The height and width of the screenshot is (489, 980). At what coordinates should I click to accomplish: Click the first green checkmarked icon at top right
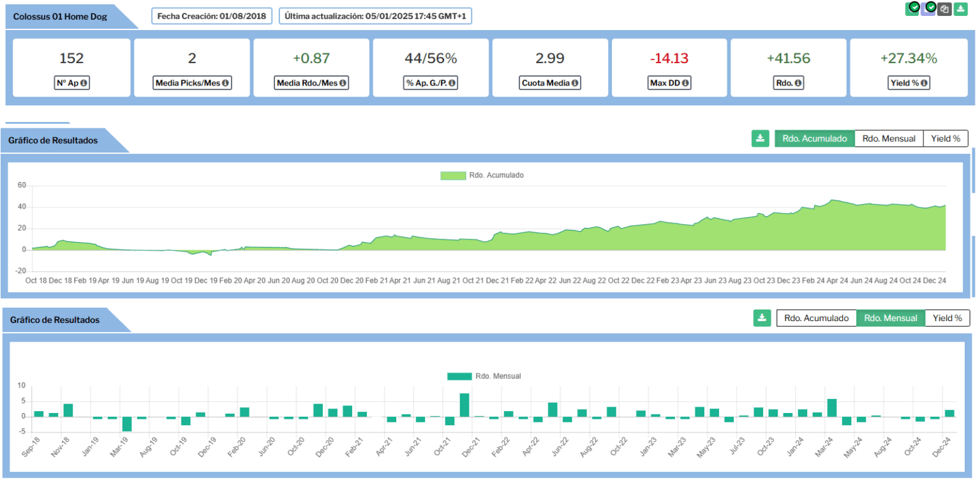[912, 9]
